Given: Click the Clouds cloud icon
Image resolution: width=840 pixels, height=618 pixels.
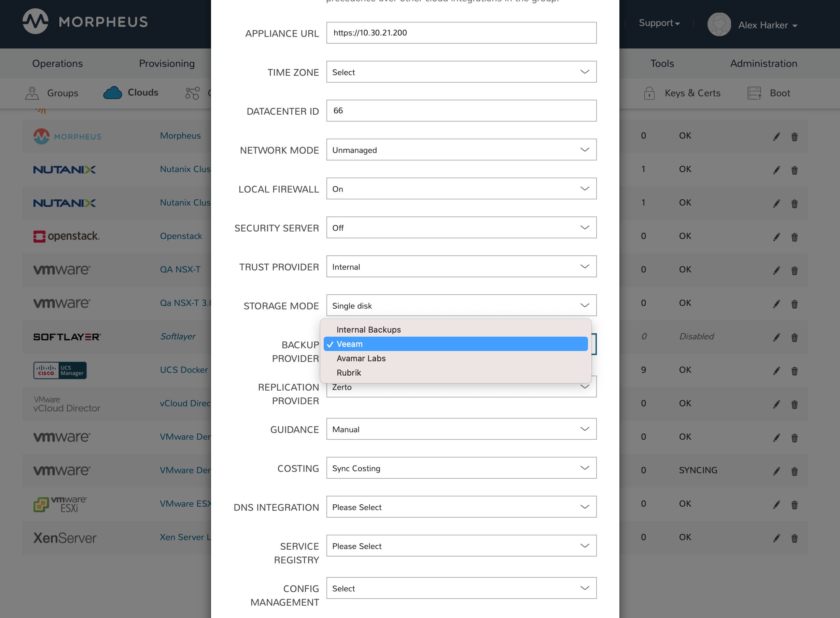Looking at the screenshot, I should (113, 93).
